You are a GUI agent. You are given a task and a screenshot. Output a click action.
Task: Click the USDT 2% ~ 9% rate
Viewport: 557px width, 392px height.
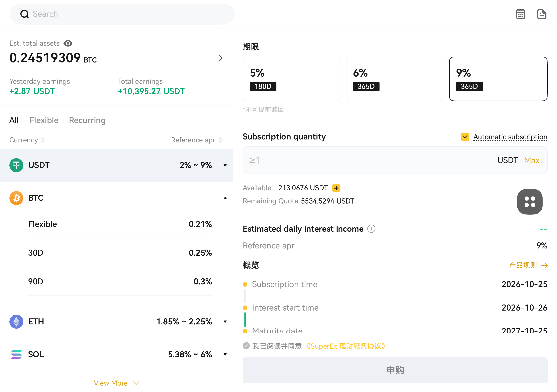coord(196,165)
